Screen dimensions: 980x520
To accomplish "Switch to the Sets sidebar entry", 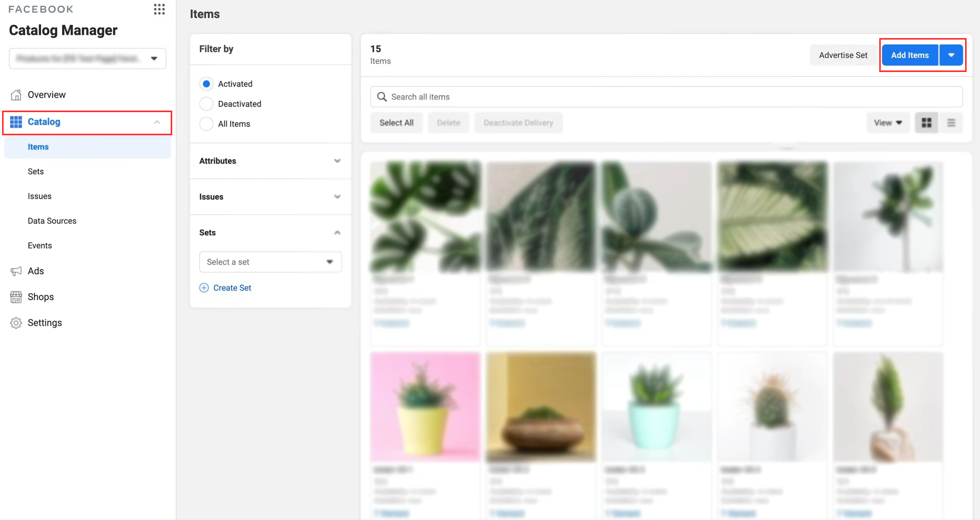I will coord(35,171).
